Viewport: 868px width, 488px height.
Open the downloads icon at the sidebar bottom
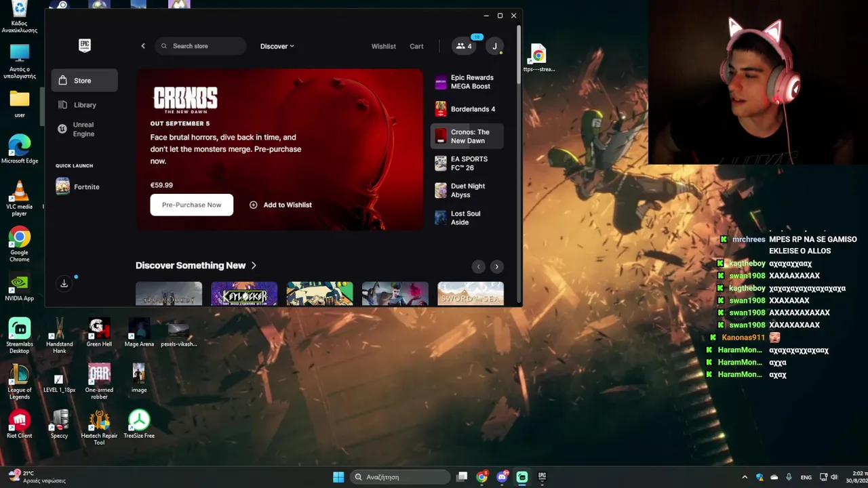tap(64, 284)
